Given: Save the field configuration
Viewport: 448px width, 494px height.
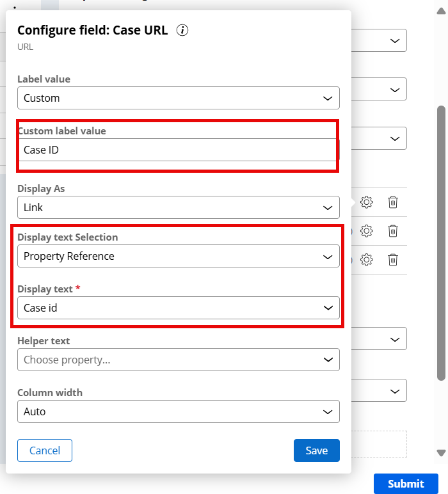Looking at the screenshot, I should point(316,450).
